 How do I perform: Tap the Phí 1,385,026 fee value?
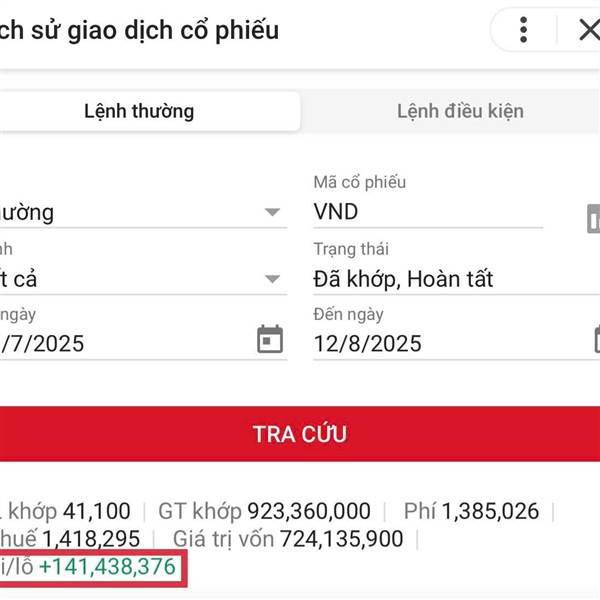[471, 511]
